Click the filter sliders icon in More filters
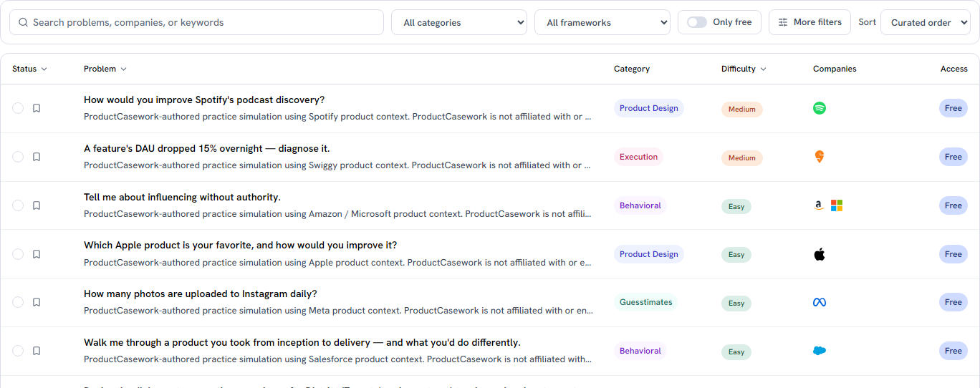Screen dimensions: 980x388 (783, 22)
